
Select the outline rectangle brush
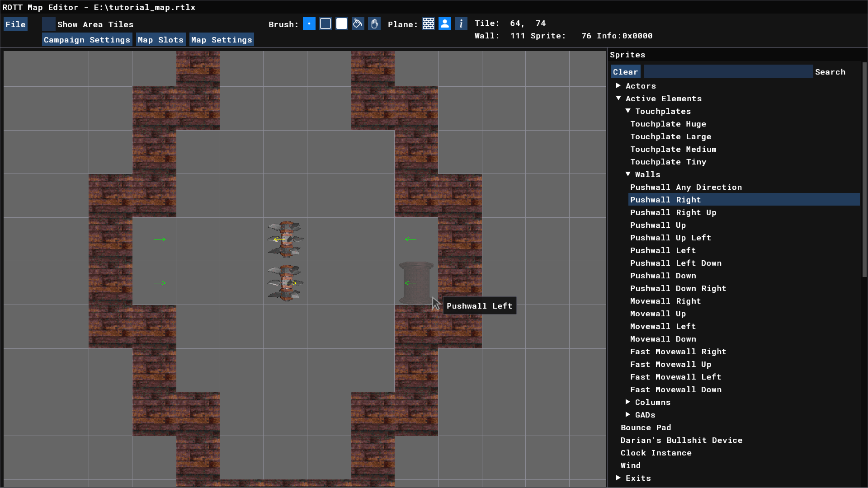coord(325,24)
